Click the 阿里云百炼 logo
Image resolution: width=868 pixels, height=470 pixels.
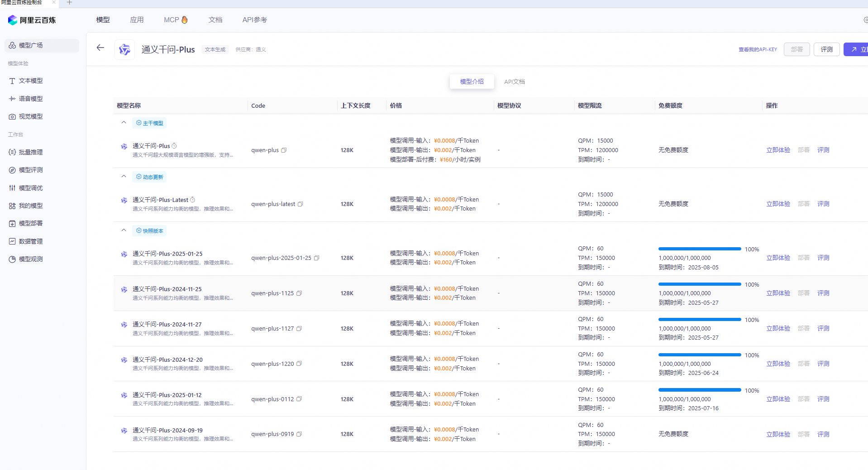click(32, 20)
